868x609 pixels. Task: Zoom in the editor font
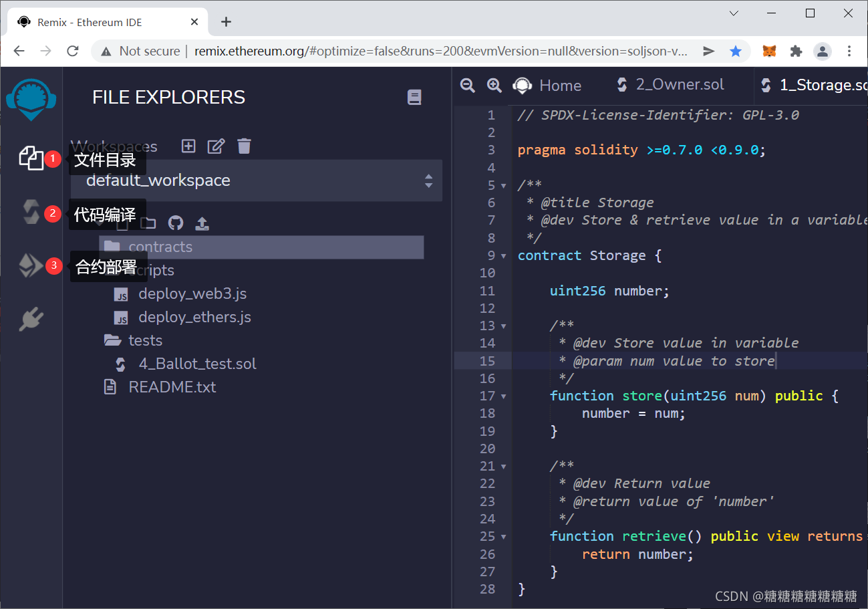pyautogui.click(x=494, y=85)
